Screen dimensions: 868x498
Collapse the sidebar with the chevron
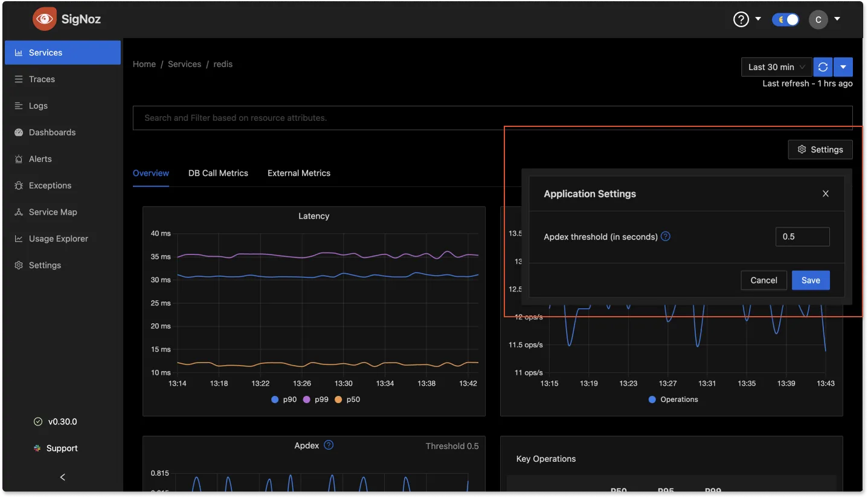point(63,477)
